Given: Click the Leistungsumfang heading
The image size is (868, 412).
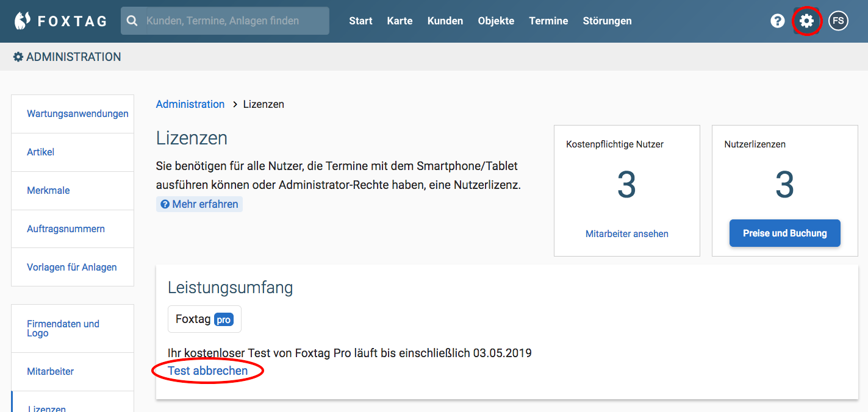Looking at the screenshot, I should (231, 288).
